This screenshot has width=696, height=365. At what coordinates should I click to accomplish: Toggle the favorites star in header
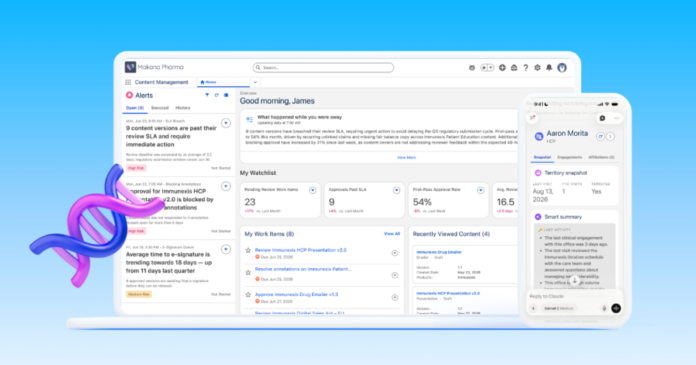coord(485,67)
